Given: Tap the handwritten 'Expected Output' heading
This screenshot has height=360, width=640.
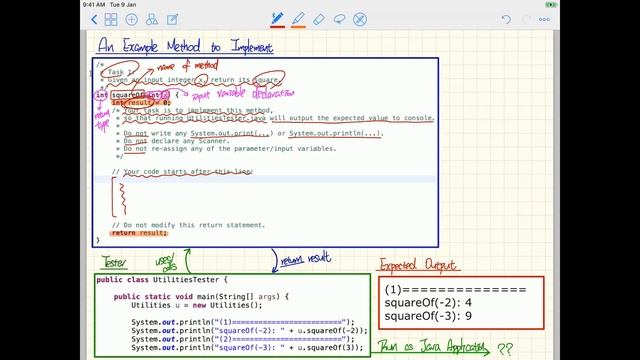Looking at the screenshot, I should [418, 265].
